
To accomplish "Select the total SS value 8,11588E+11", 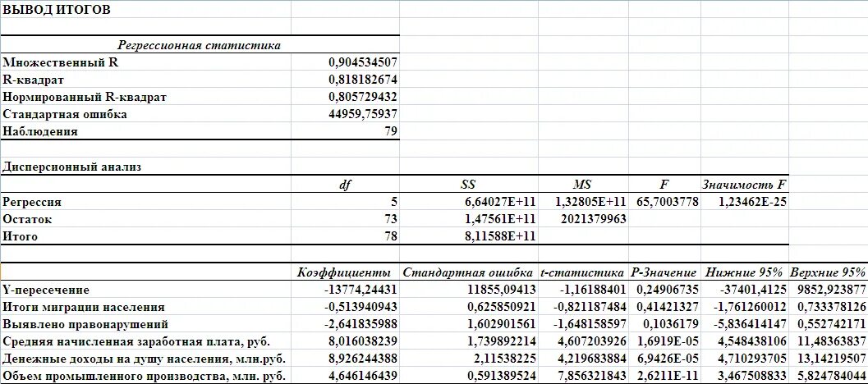I will click(500, 236).
